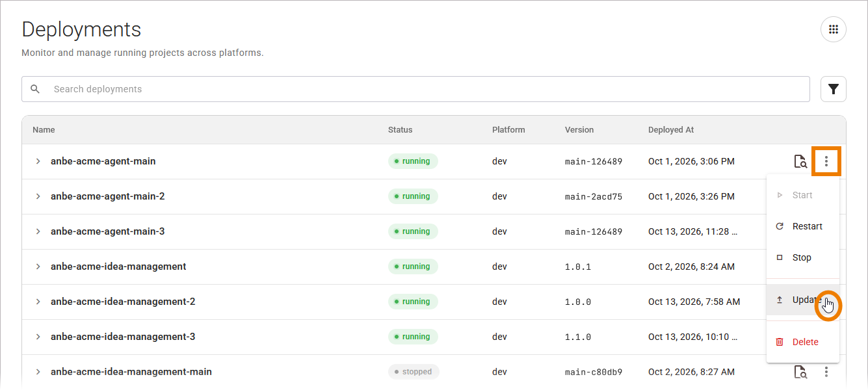This screenshot has height=390, width=868.
Task: Click the search magnifier icon
Action: click(x=35, y=89)
